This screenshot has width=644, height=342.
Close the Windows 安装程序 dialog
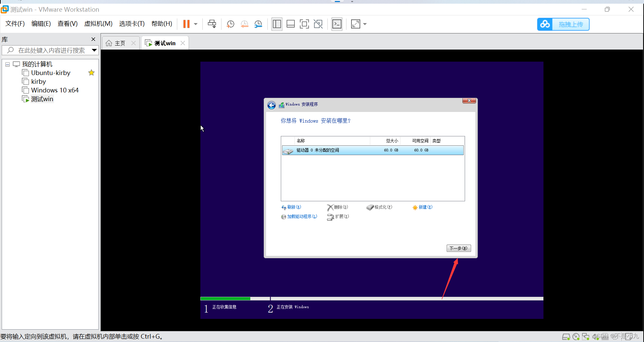469,100
